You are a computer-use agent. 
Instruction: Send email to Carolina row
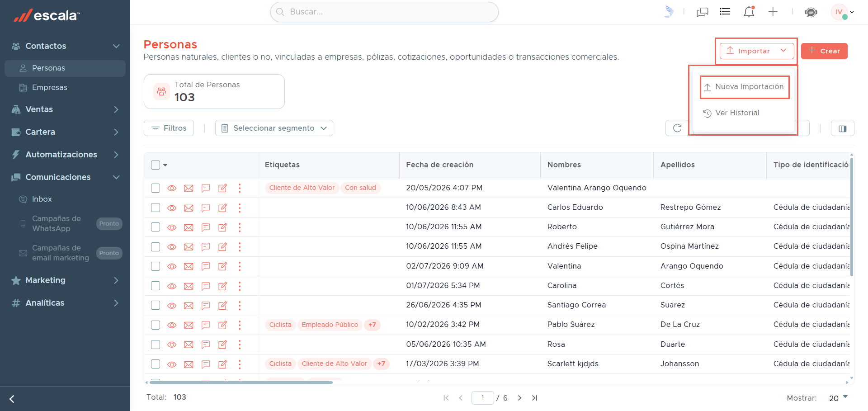point(189,286)
